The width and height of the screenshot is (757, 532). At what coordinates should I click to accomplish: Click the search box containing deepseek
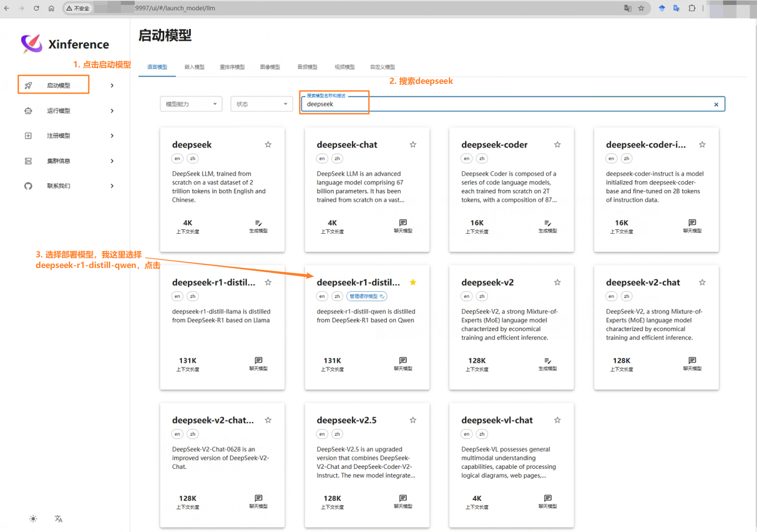point(513,104)
